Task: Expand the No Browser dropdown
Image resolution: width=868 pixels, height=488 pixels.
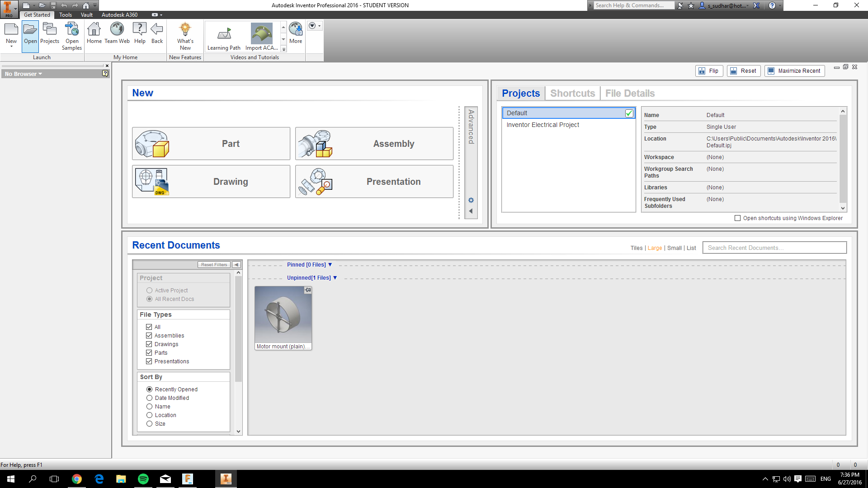Action: pos(24,74)
